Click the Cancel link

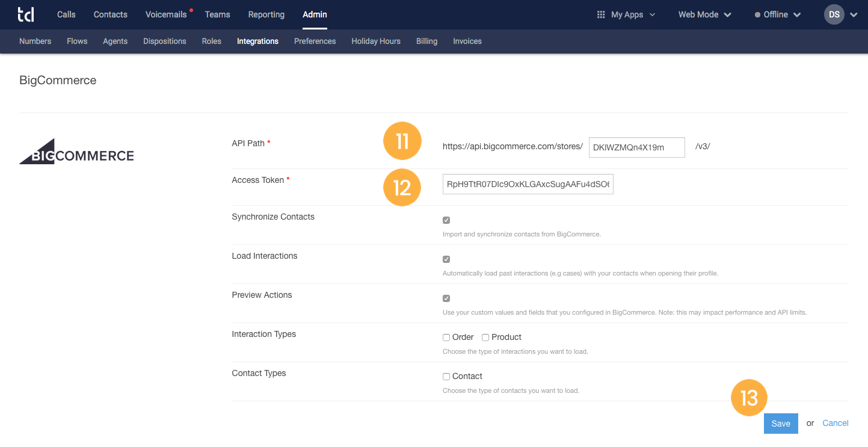(x=836, y=423)
